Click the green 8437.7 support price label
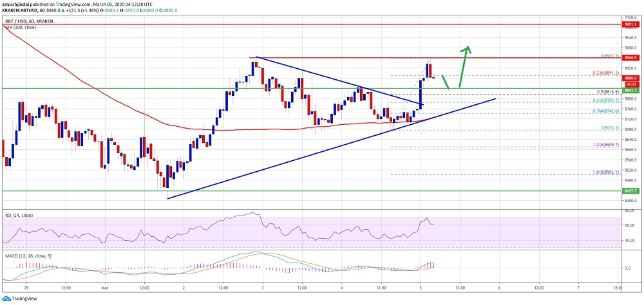Screen dimensions: 644x305 [630, 191]
